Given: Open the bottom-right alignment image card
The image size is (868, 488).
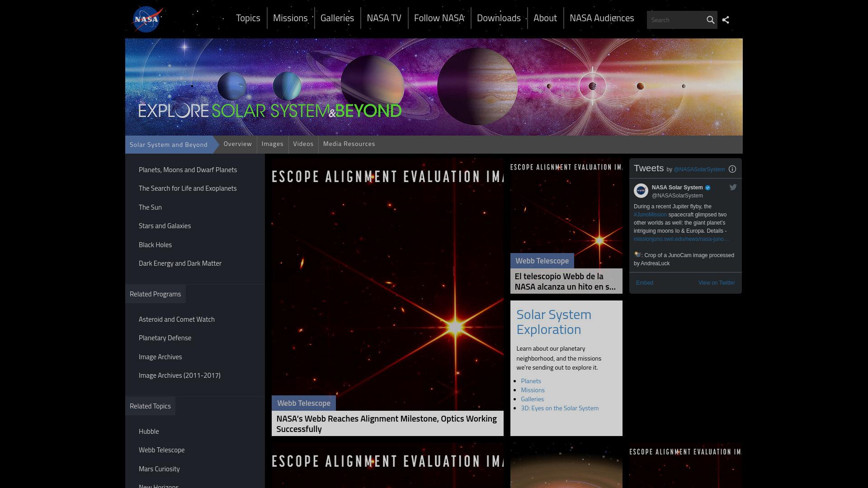Looking at the screenshot, I should tap(686, 465).
